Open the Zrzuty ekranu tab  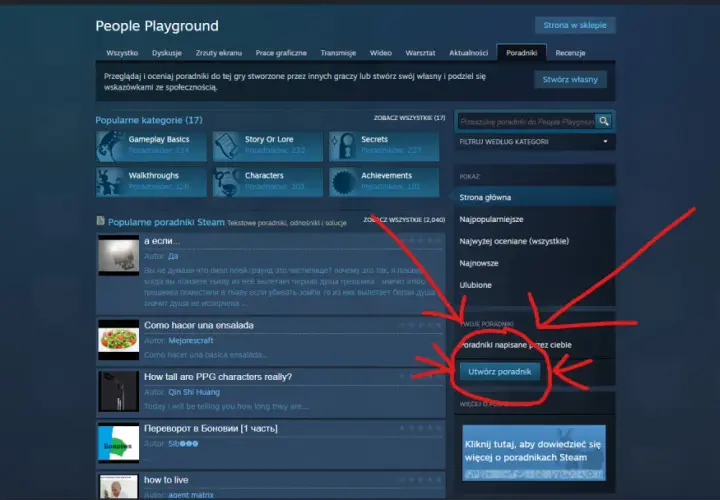pyautogui.click(x=219, y=53)
